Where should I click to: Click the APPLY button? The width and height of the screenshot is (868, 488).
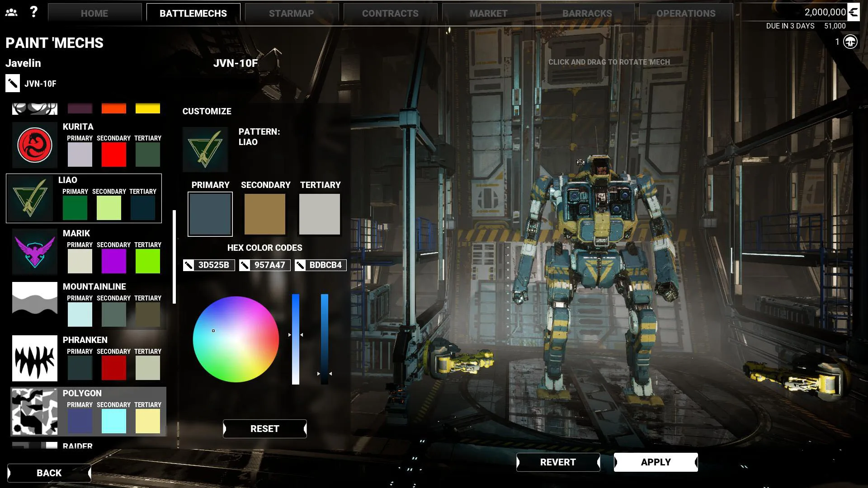(656, 462)
